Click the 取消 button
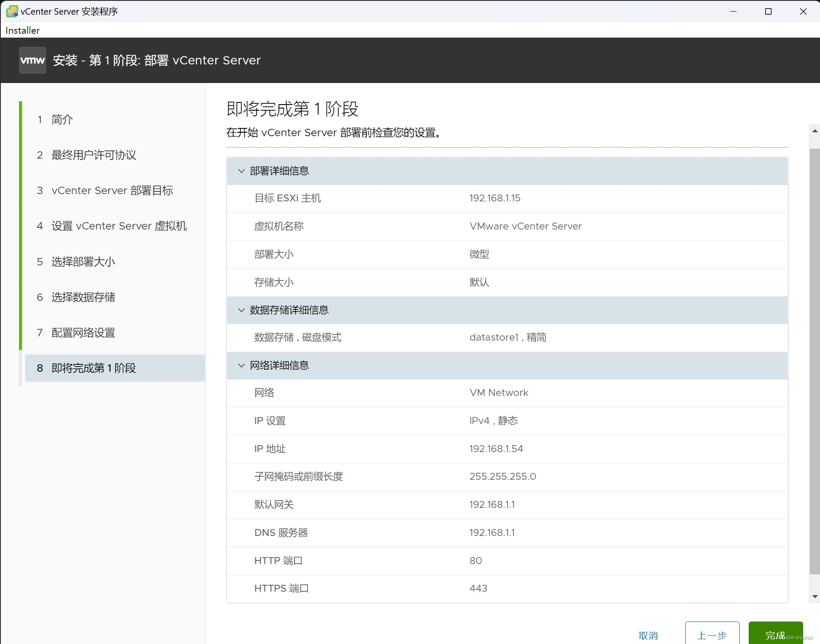 tap(648, 634)
